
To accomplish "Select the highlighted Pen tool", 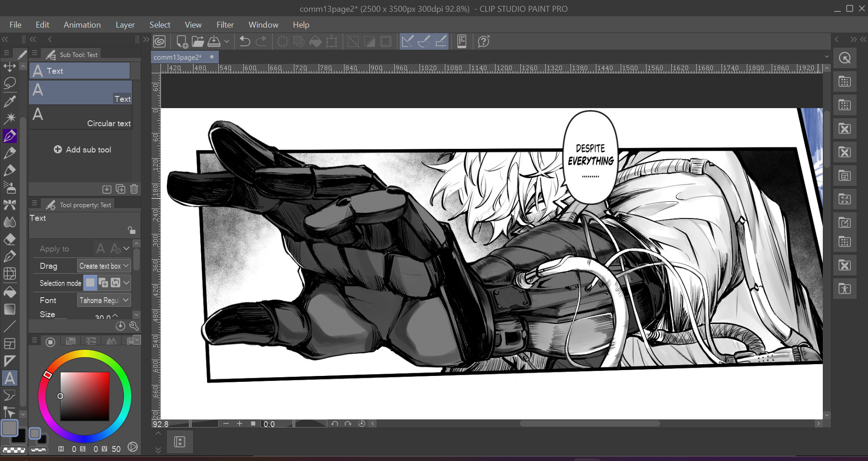I will [x=9, y=136].
